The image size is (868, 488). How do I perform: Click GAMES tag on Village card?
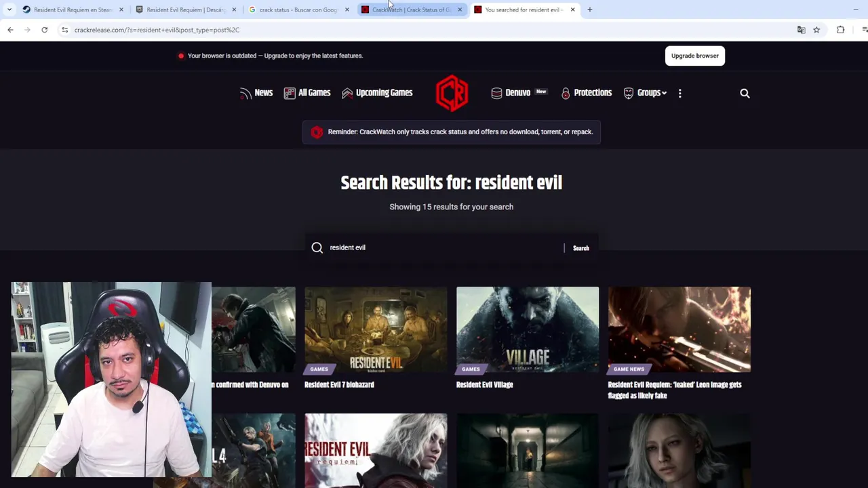pos(471,369)
